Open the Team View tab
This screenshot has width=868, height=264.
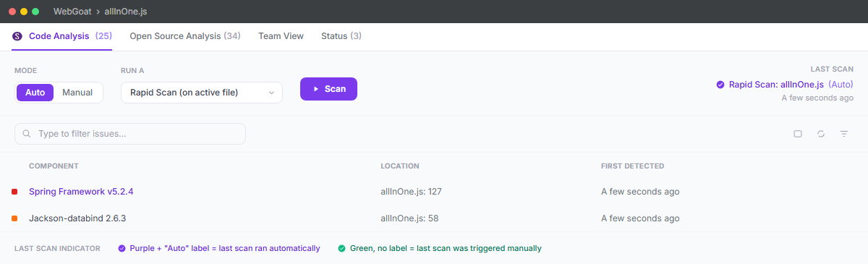(281, 36)
